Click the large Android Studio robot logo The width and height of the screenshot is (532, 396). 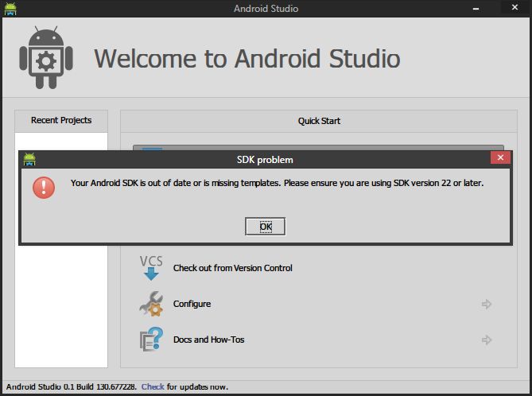click(46, 58)
